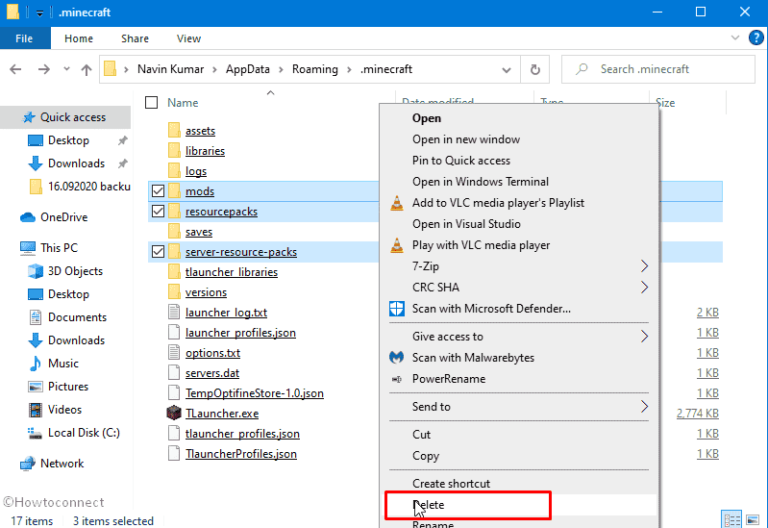Click the Back navigation arrow
Screen dimensions: 768x528
16,69
